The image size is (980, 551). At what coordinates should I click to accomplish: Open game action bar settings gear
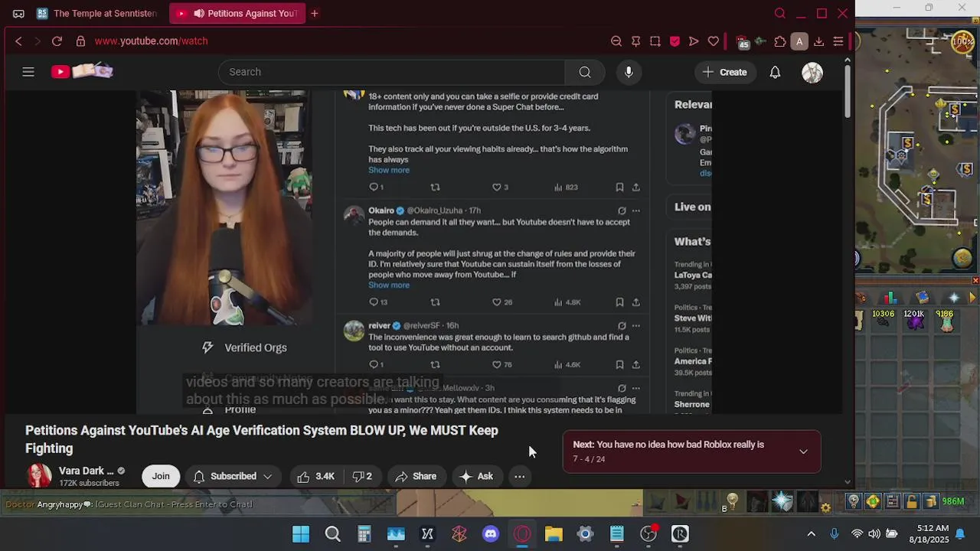(x=825, y=507)
